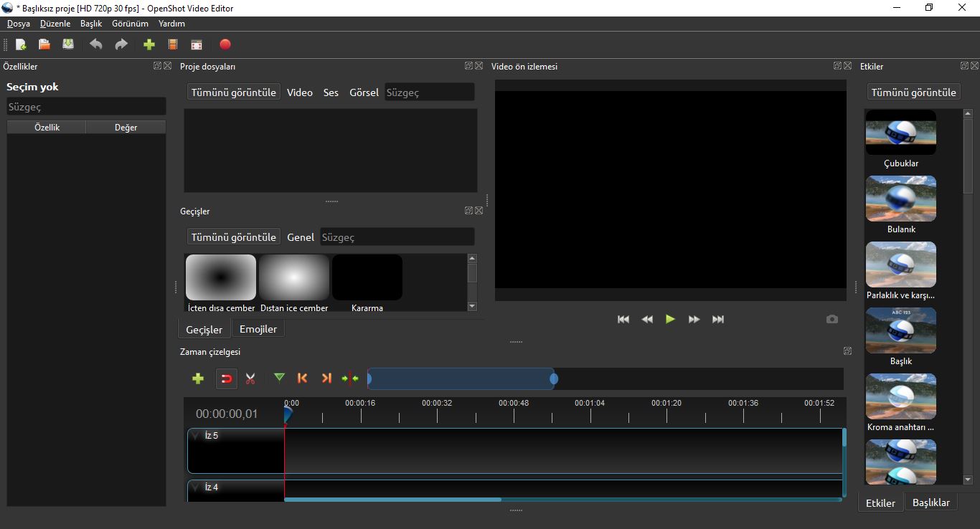This screenshot has width=980, height=529.
Task: Click the Etkiler scrollbar down arrow
Action: point(968,480)
